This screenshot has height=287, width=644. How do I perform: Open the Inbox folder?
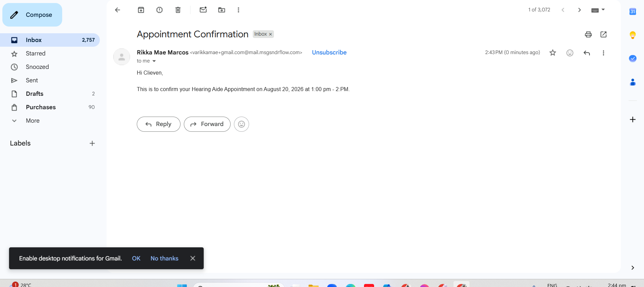tap(50, 40)
